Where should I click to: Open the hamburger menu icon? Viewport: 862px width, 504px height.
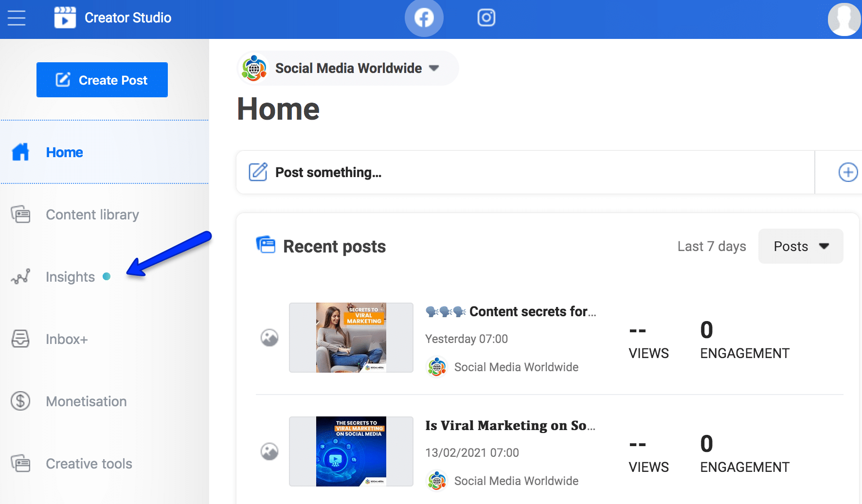coord(17,18)
